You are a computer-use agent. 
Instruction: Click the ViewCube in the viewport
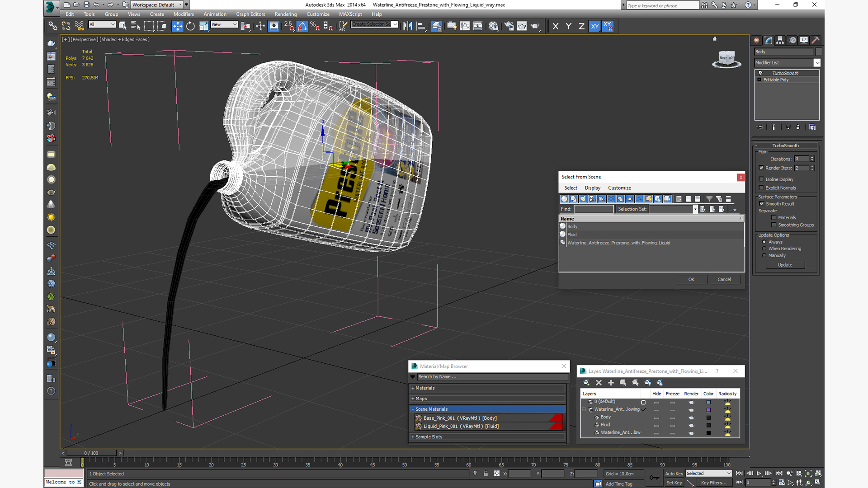pos(726,59)
